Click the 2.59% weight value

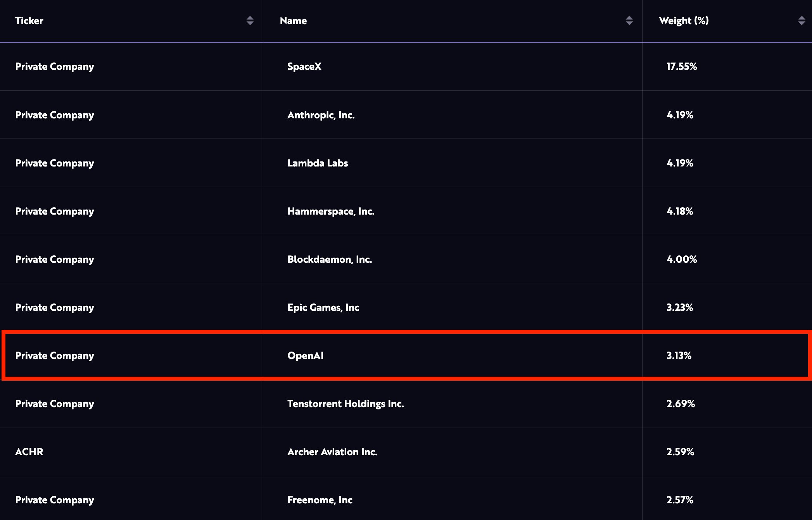click(680, 452)
